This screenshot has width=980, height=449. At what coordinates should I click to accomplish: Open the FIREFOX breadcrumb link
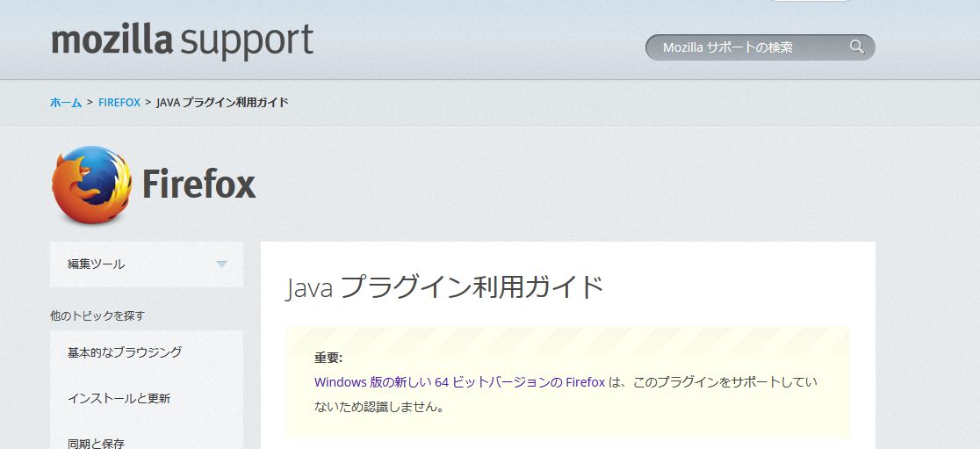pos(119,103)
